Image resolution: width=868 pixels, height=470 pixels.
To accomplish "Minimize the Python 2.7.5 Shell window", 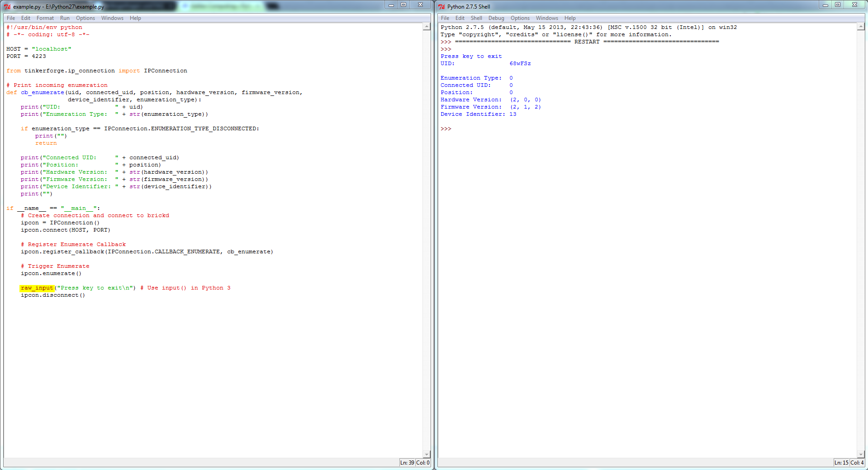I will point(825,5).
